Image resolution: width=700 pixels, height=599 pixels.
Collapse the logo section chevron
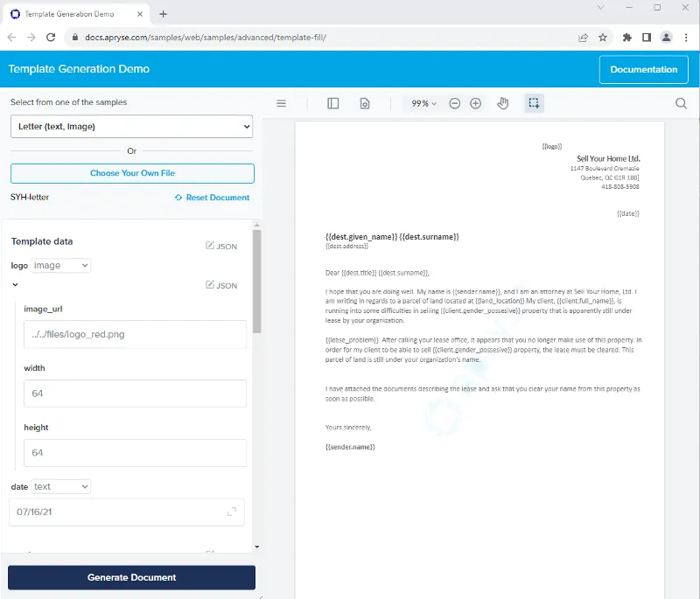(x=15, y=284)
